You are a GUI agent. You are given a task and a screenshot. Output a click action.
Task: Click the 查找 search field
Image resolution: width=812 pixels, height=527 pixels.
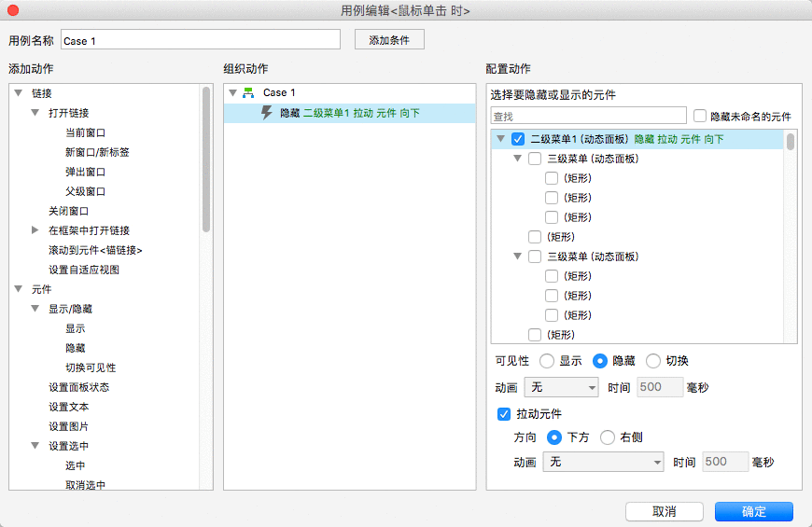[x=588, y=116]
